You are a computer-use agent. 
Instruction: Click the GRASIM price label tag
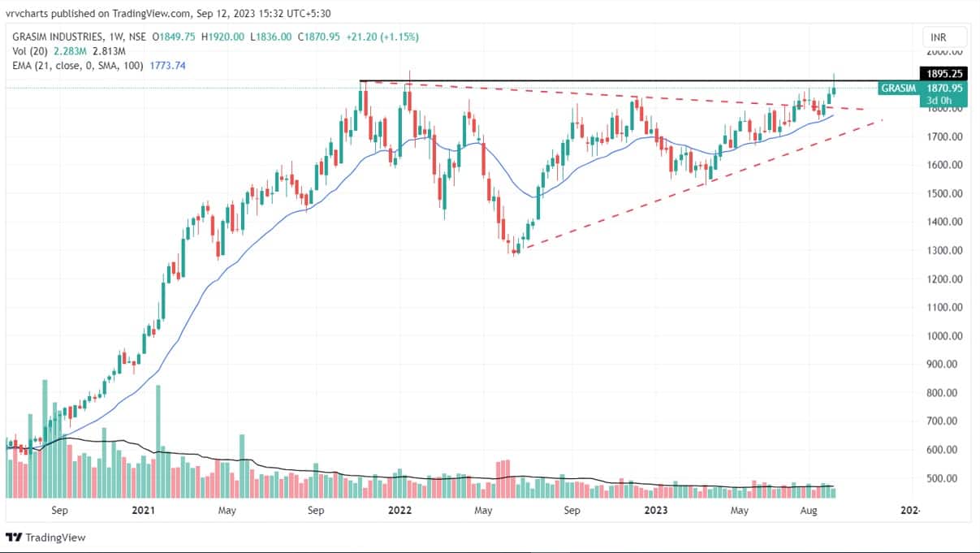(x=899, y=88)
